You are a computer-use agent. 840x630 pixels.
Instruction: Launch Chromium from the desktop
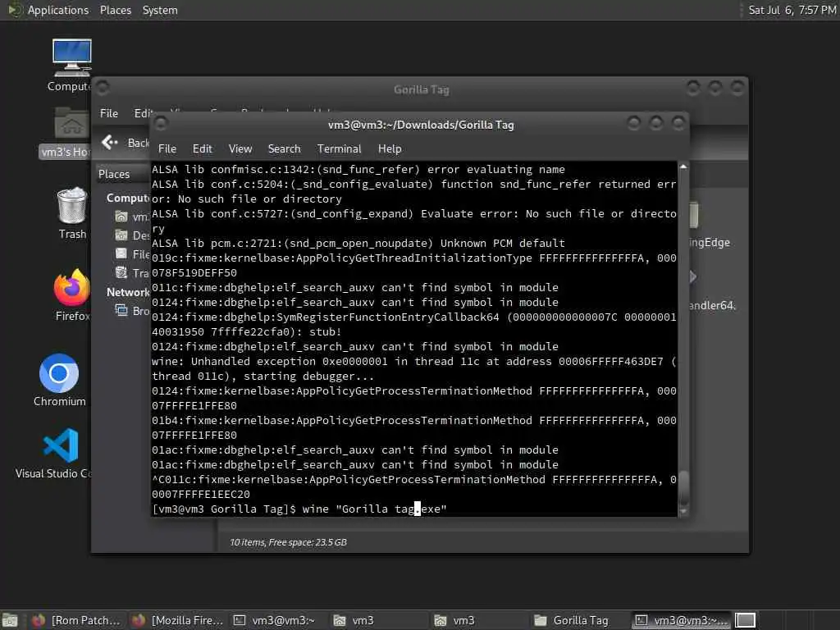coord(59,380)
